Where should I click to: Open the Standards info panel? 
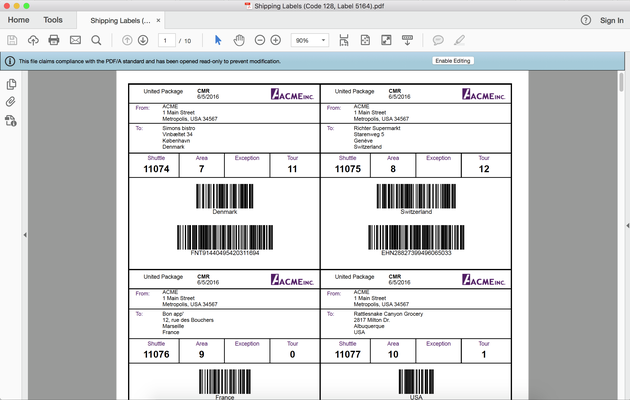pyautogui.click(x=11, y=120)
